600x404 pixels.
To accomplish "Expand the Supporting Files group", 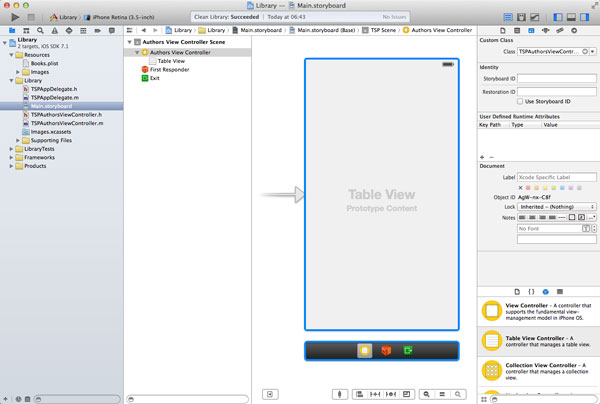I will click(18, 140).
